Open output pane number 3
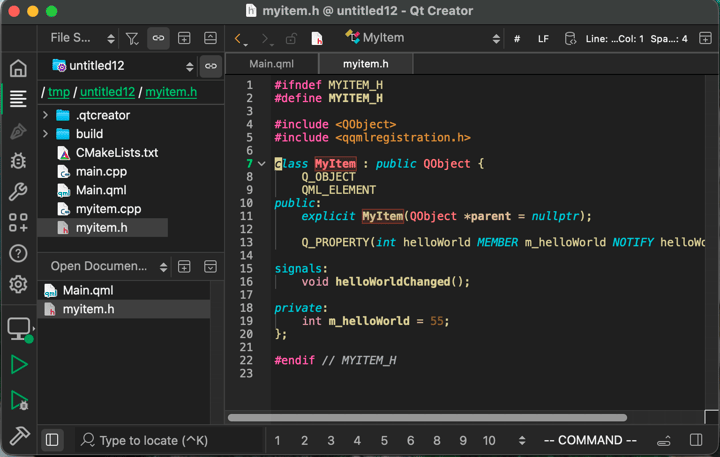The width and height of the screenshot is (720, 457). [330, 440]
